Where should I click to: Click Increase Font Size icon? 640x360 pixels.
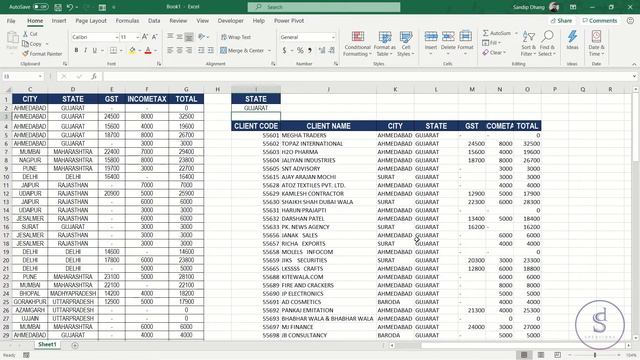(x=145, y=37)
